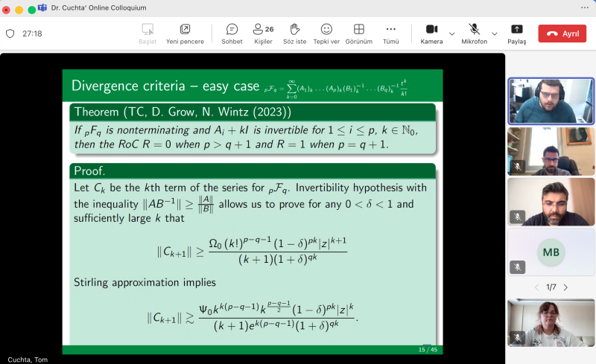Toggle the Kamera on or off

tap(431, 33)
